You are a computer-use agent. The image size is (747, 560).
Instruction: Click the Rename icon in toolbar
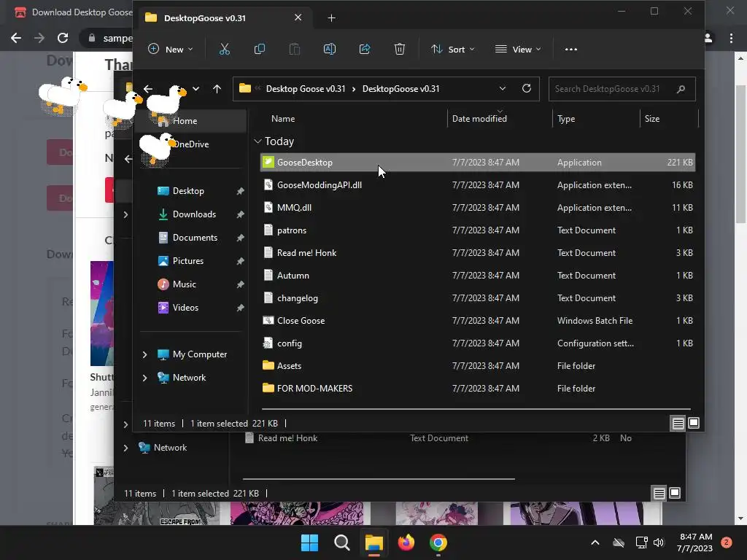[x=330, y=49]
